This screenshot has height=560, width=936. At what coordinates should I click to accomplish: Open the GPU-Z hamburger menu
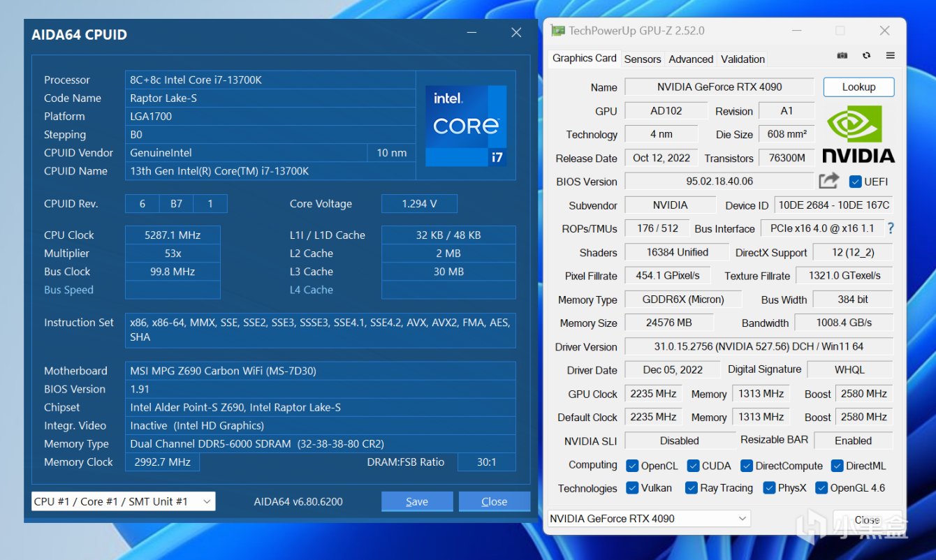point(890,56)
